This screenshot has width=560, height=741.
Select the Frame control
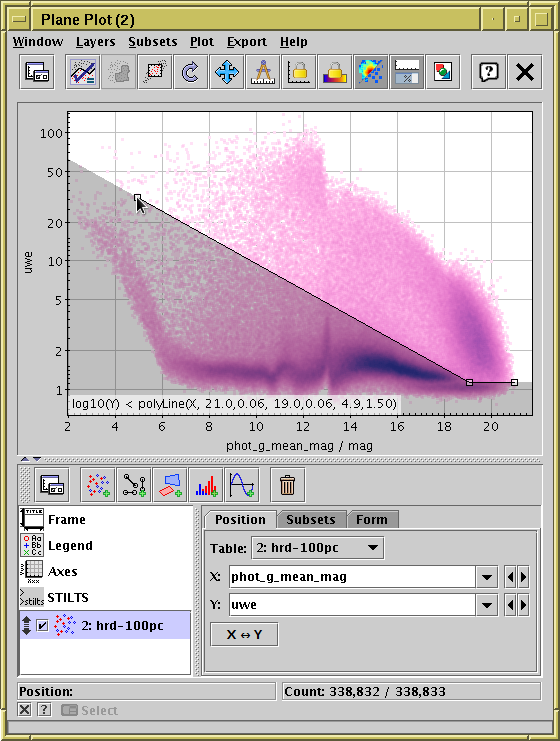pyautogui.click(x=105, y=519)
